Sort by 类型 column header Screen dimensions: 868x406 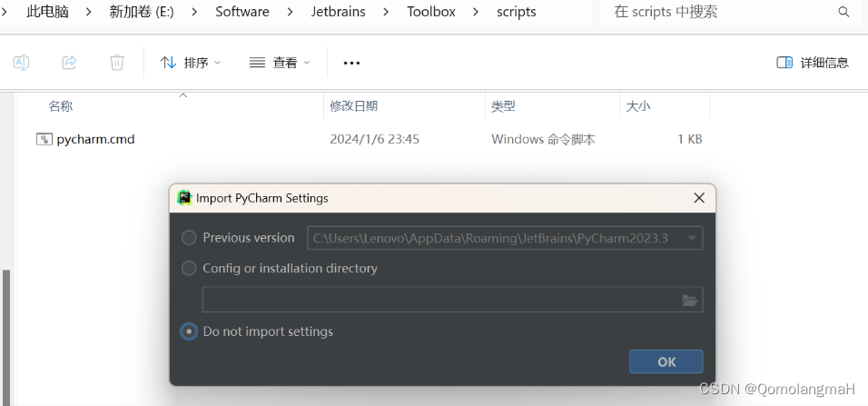coord(503,106)
